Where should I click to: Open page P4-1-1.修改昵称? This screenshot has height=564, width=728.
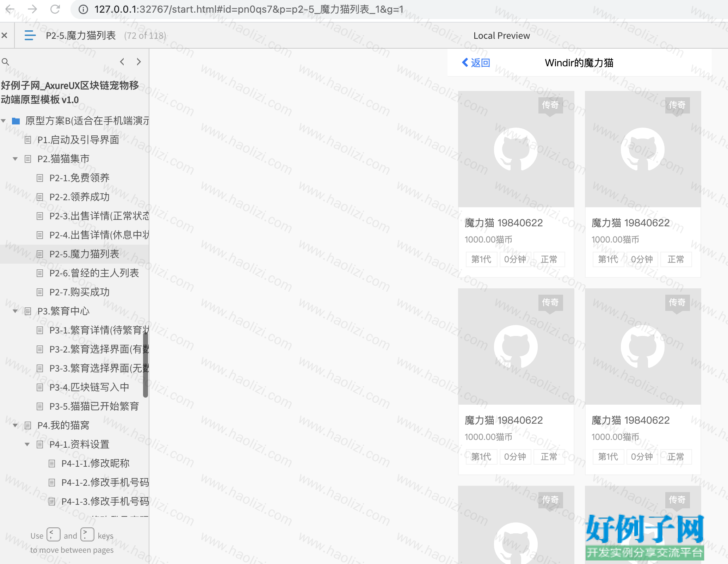95,464
